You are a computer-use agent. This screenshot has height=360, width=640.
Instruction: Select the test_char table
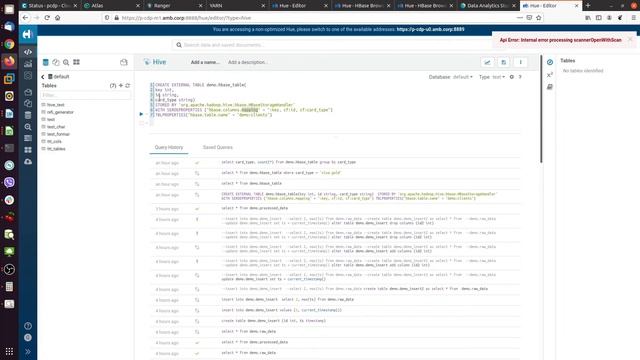56,127
